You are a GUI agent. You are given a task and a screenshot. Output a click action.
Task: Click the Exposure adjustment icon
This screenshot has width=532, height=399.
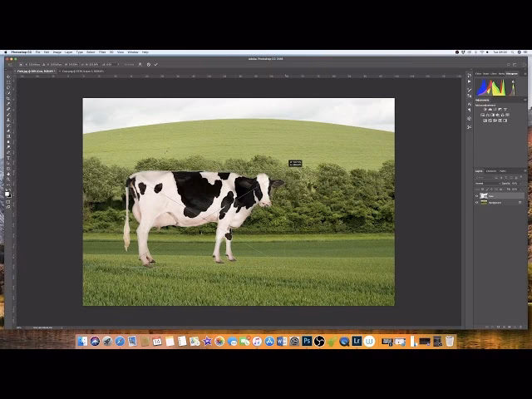click(500, 109)
